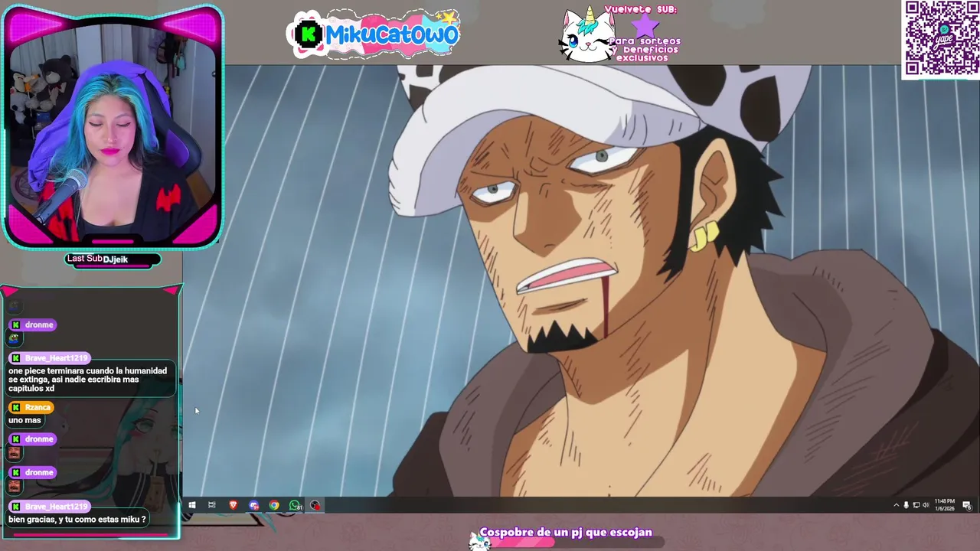980x551 pixels.
Task: Select Brave_Heart1219 above the 'bien gracias' message
Action: coord(56,507)
